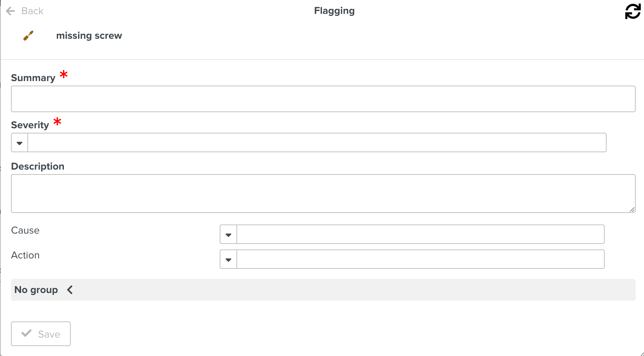Click the Description box resize handle
Image resolution: width=644 pixels, height=356 pixels.
tap(632, 210)
